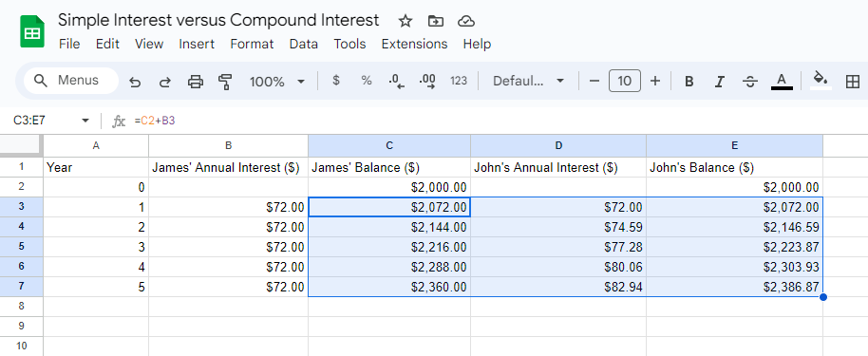868x356 pixels.
Task: Open the Format menu
Action: coord(252,44)
